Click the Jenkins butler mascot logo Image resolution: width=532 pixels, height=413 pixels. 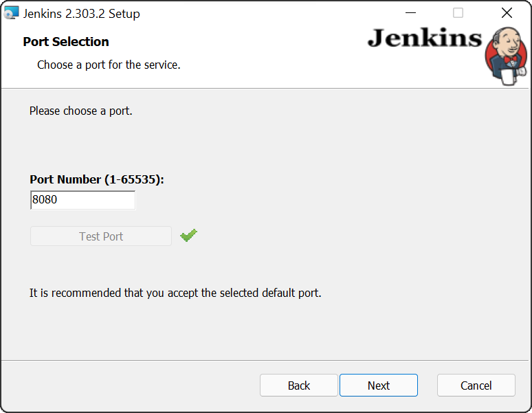pos(506,56)
